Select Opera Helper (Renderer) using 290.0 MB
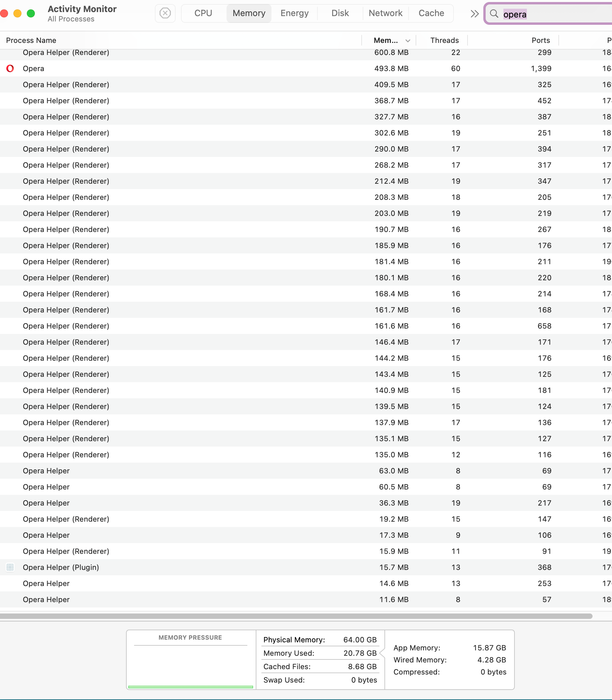This screenshot has height=700, width=612. click(x=306, y=149)
